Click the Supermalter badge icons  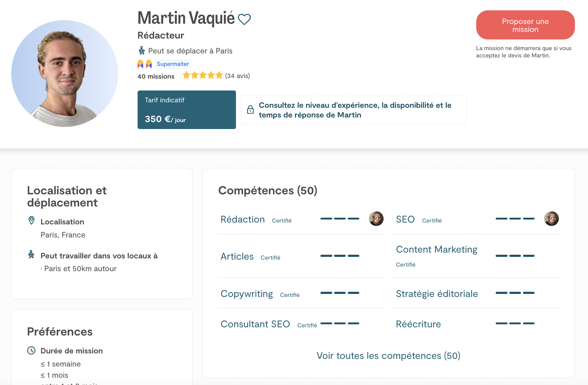145,64
